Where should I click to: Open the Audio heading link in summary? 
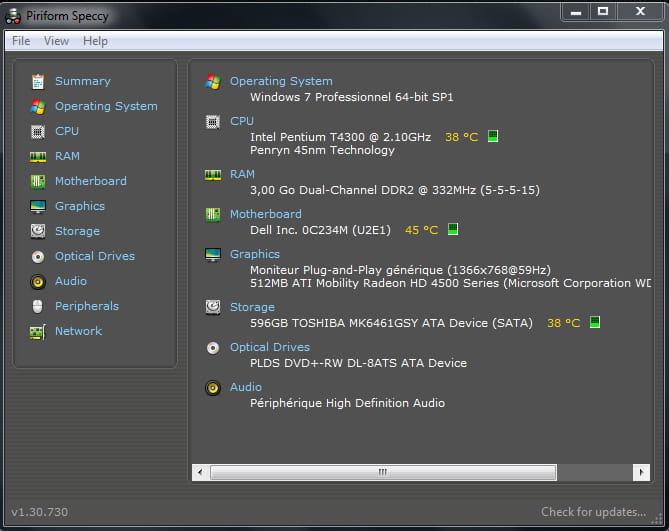click(246, 387)
